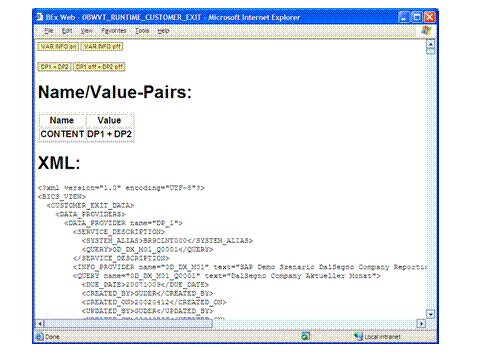This screenshot has width=480, height=361.
Task: Click the opening SERVICE_DESCRIPTION tag line
Action: [119, 232]
